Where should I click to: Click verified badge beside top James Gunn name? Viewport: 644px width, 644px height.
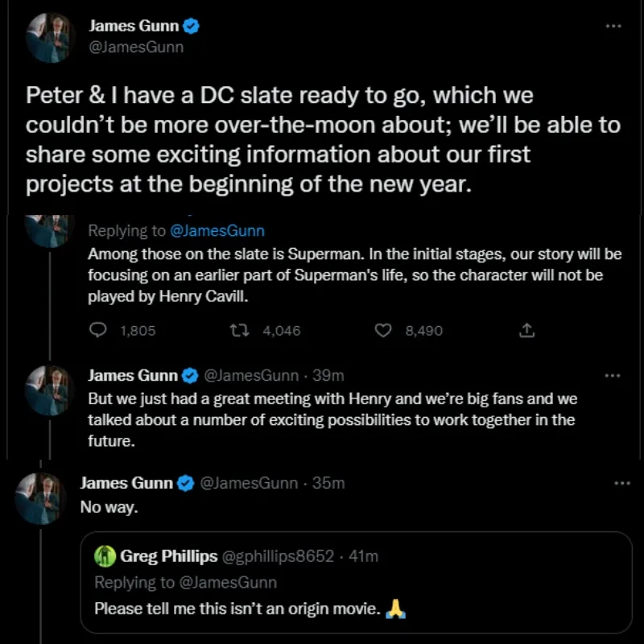[x=192, y=27]
